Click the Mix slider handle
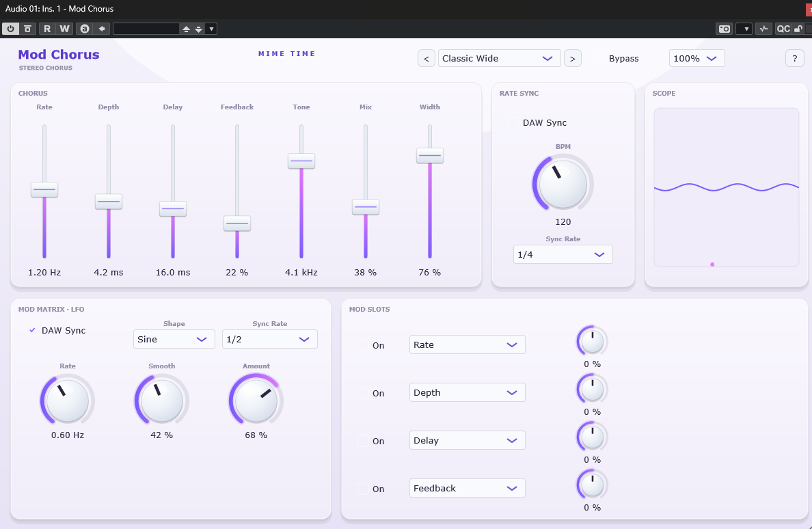 point(366,206)
